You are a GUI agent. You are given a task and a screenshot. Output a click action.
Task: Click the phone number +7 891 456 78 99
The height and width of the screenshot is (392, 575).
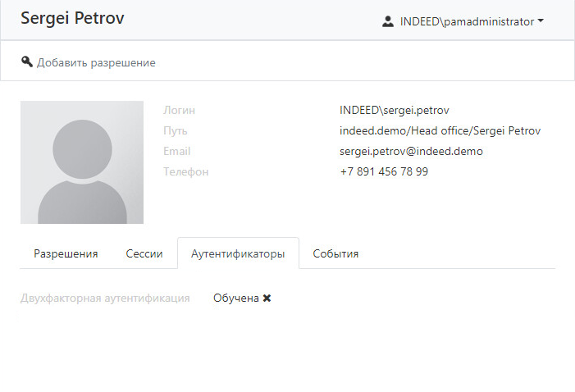(384, 171)
